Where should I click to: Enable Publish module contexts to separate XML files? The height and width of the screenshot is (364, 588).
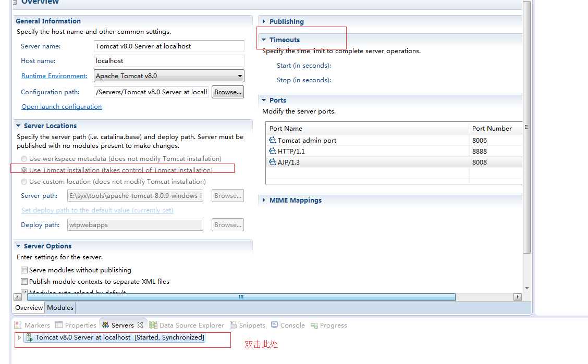24,281
